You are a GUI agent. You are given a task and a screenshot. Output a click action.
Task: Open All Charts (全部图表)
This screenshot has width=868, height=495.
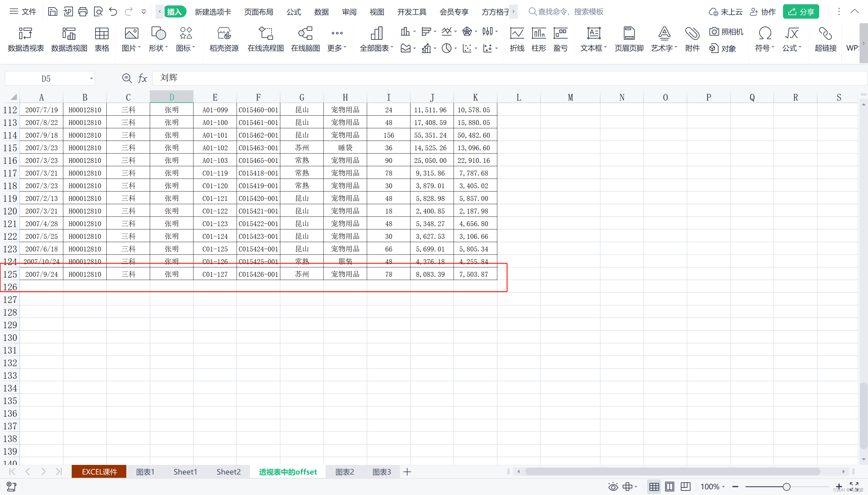[376, 39]
